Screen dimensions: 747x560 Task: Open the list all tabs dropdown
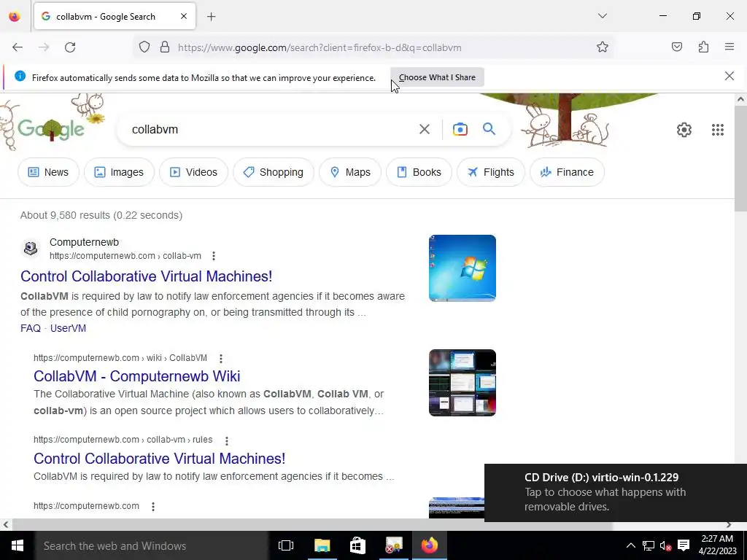click(602, 16)
